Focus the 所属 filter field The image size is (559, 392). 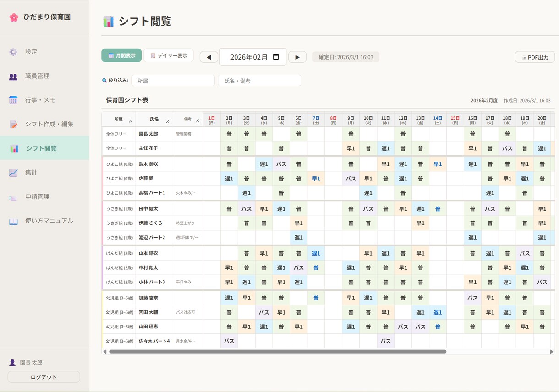point(173,81)
